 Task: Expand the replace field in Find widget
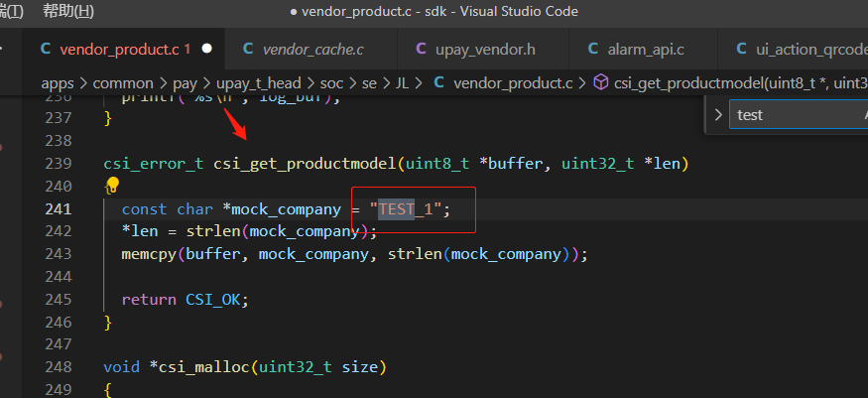click(x=718, y=115)
